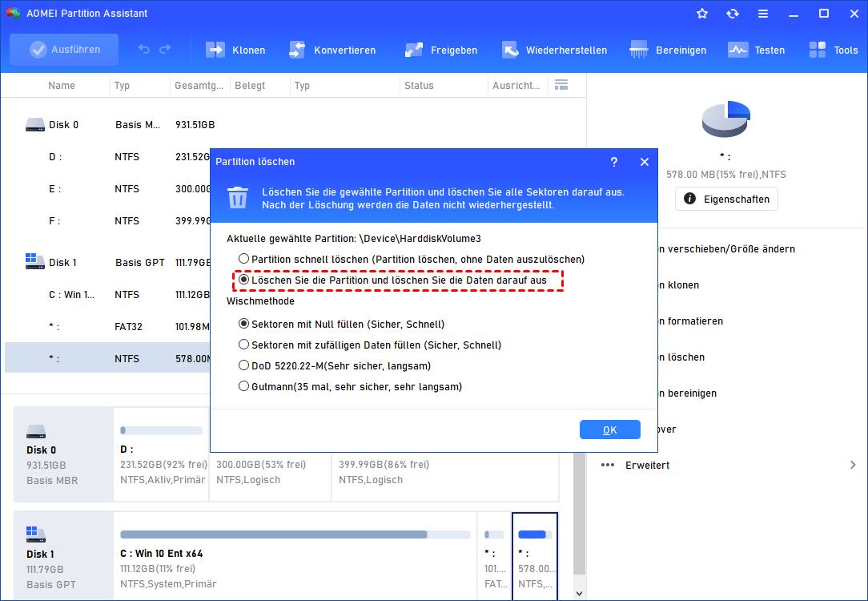Click the Disk 1 Windows drive icon in list
The image size is (868, 601).
click(35, 261)
